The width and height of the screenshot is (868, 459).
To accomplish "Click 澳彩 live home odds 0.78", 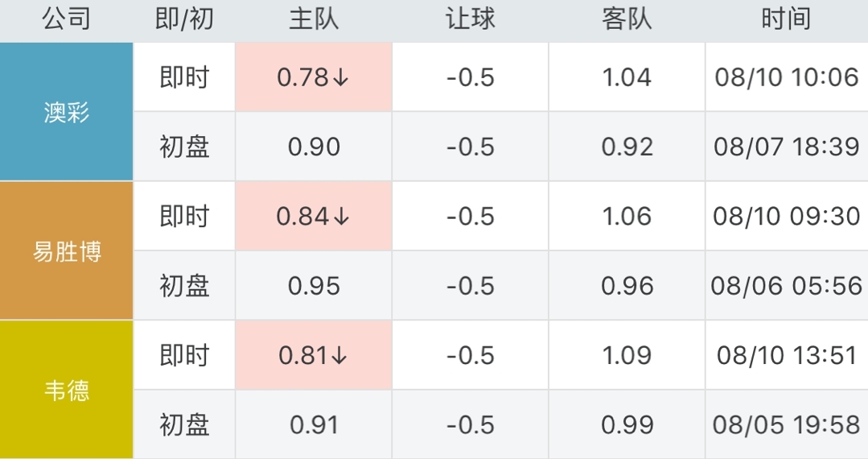I will (314, 77).
